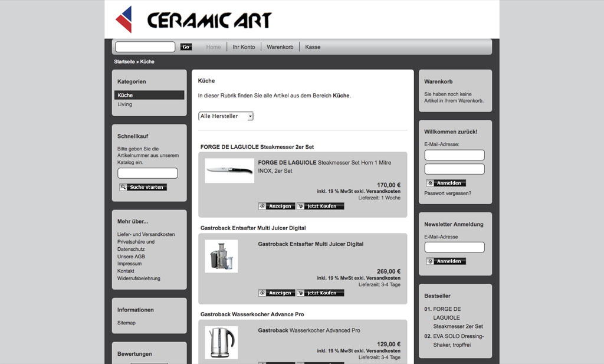Select the Living category
The image size is (604, 364).
[125, 104]
